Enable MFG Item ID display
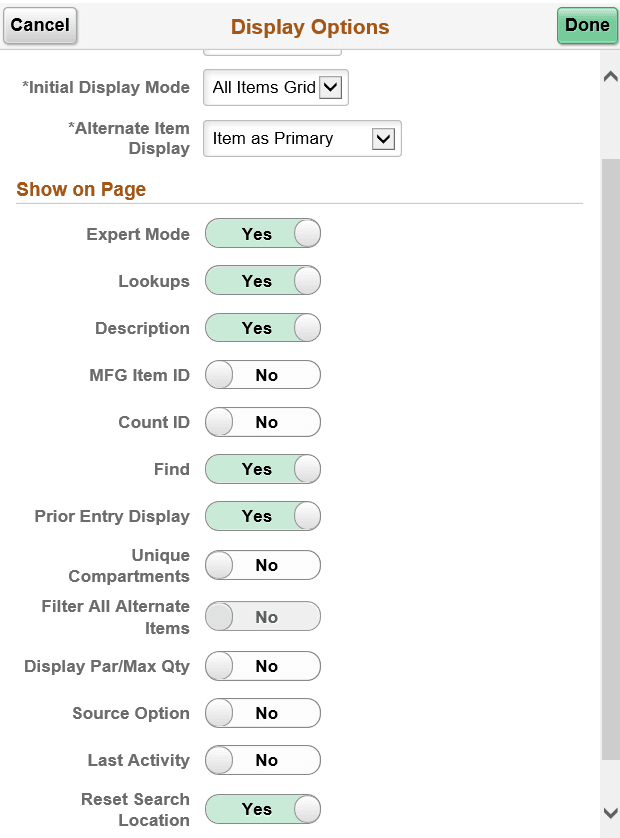 point(262,375)
